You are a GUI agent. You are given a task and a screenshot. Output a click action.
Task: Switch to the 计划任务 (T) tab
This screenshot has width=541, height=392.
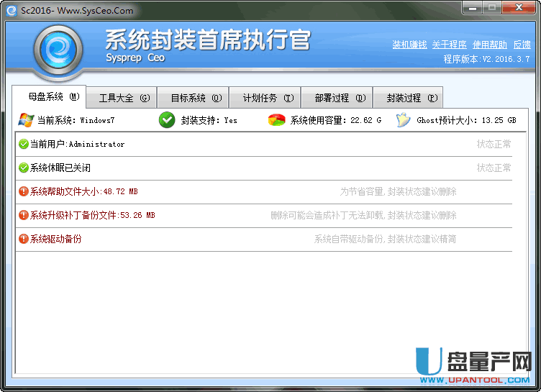pyautogui.click(x=265, y=98)
